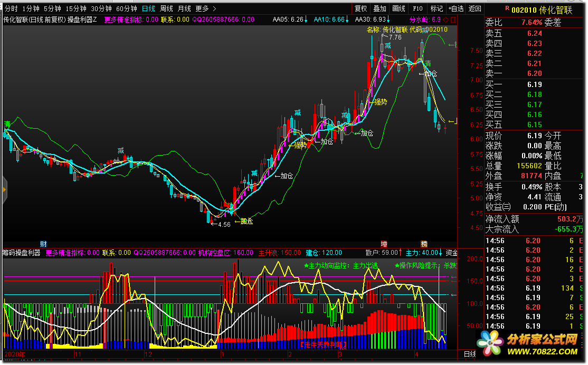Click the 分水岭: 6.9 indicator value
This screenshot has width=588, height=365.
(425, 20)
